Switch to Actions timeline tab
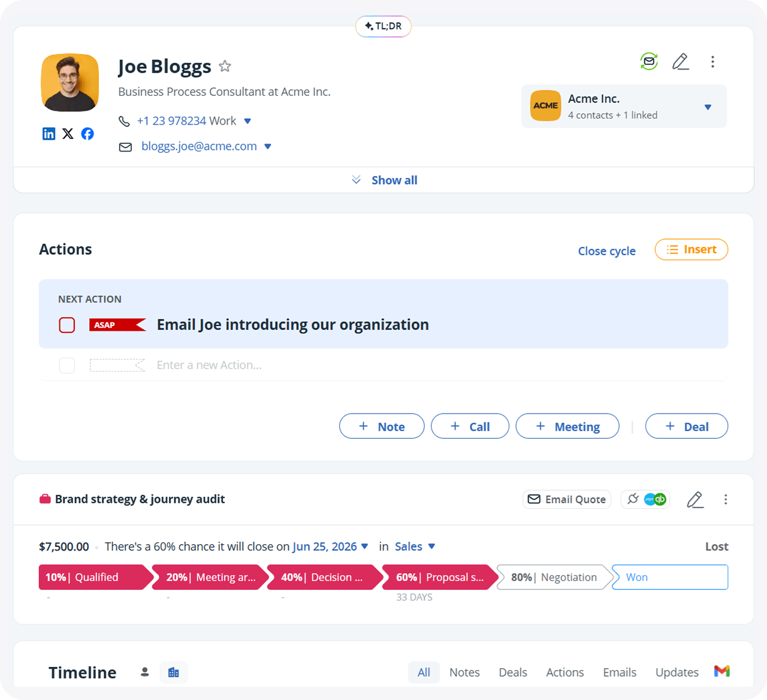Image resolution: width=767 pixels, height=700 pixels. pyautogui.click(x=565, y=672)
